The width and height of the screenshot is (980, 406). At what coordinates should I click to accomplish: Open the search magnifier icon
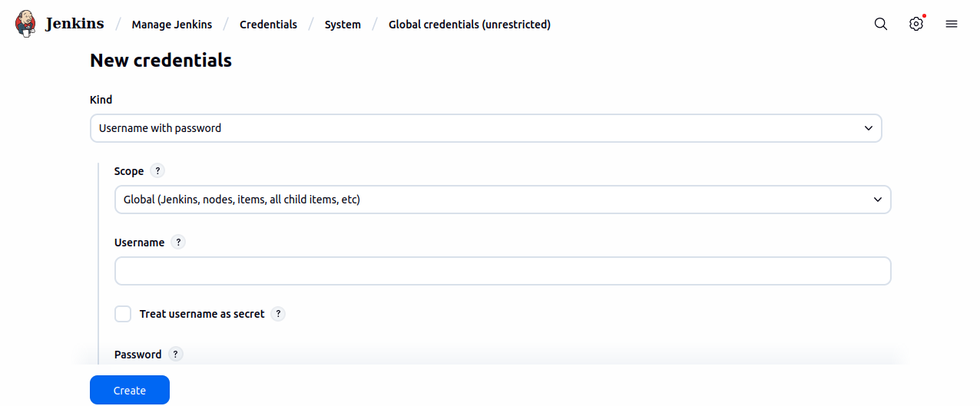point(881,24)
